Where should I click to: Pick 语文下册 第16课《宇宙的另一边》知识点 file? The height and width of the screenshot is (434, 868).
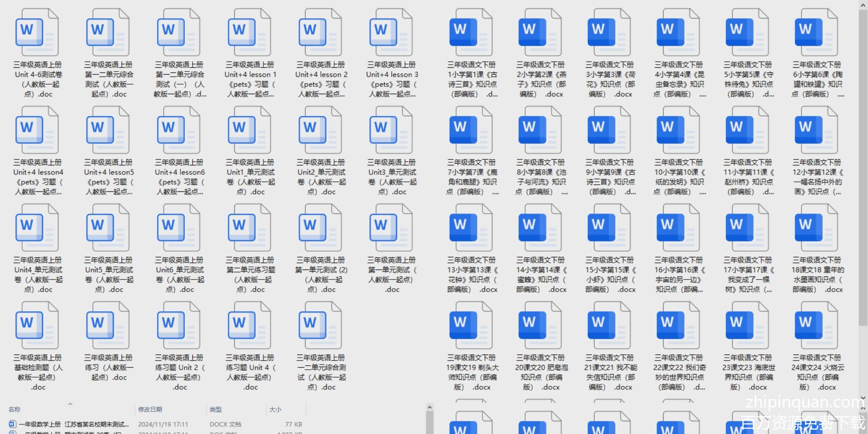point(678,227)
